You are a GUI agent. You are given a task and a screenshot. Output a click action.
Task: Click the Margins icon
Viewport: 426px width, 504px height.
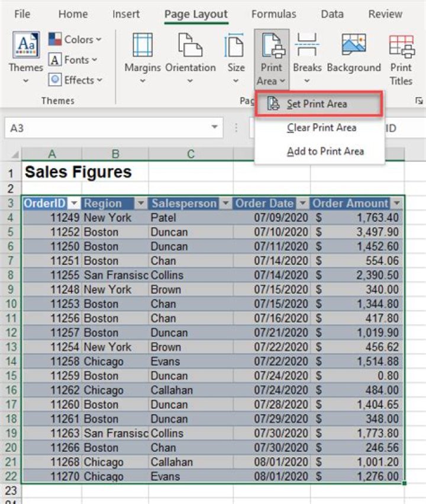[143, 46]
